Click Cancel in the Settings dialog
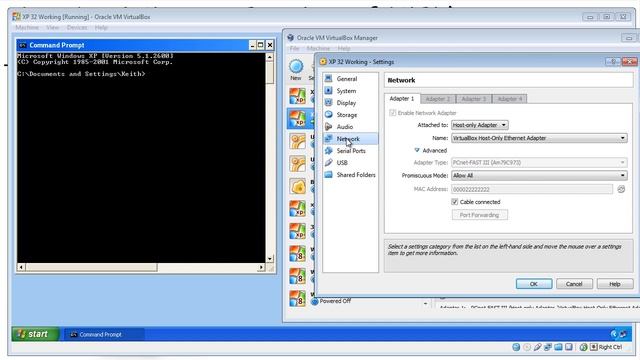640x360 pixels. 574,284
